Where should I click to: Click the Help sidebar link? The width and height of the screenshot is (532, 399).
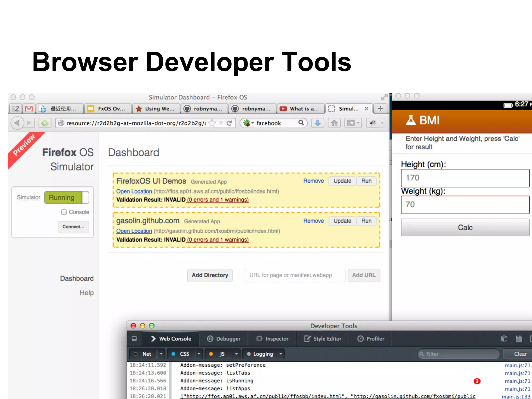pos(87,292)
